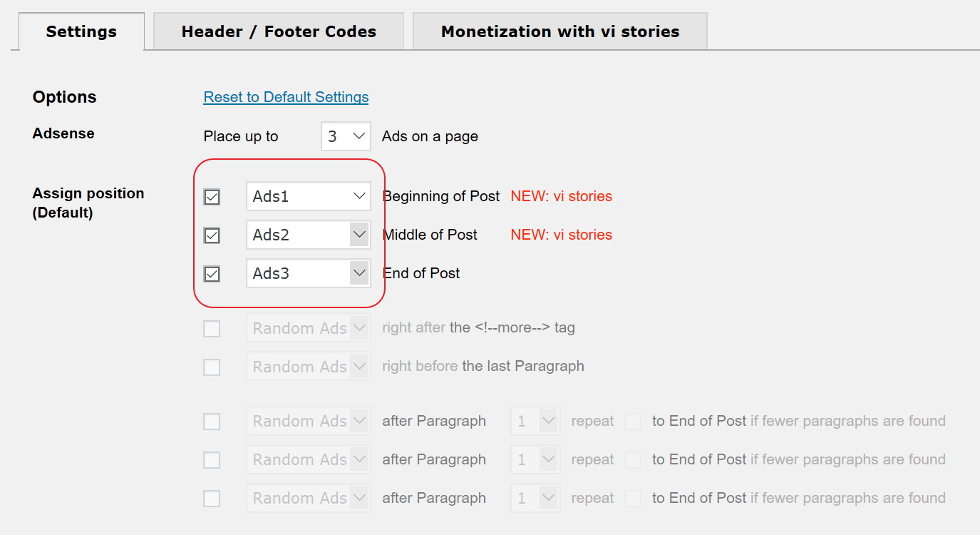Viewport: 980px width, 535px height.
Task: Enable the right before last Paragraph checkbox
Action: [x=212, y=367]
